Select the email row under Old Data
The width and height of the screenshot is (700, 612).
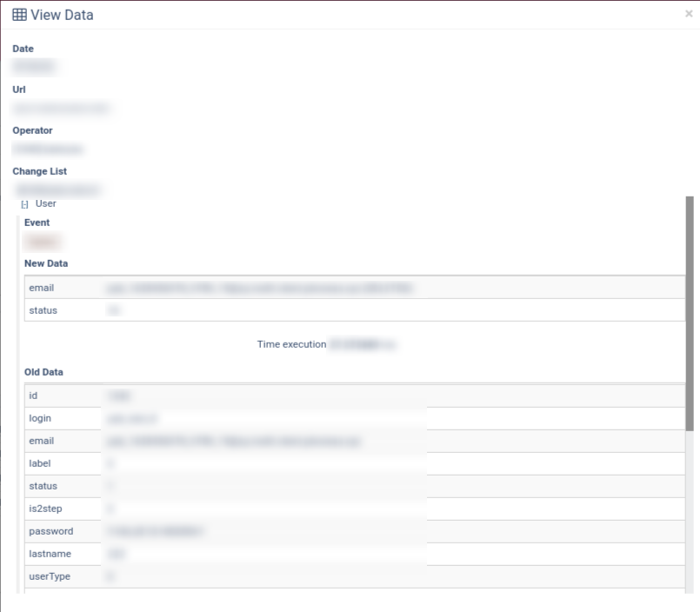pyautogui.click(x=353, y=441)
